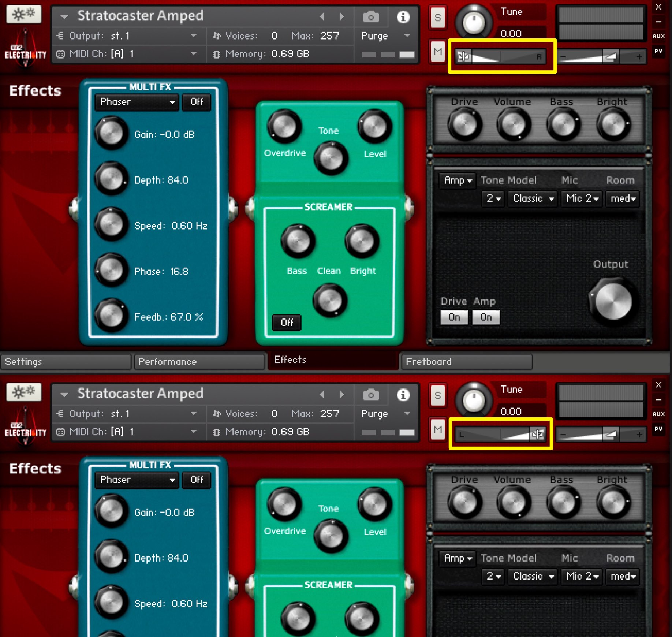The width and height of the screenshot is (672, 637).
Task: Click the pan slider set fully left
Action: (x=501, y=56)
